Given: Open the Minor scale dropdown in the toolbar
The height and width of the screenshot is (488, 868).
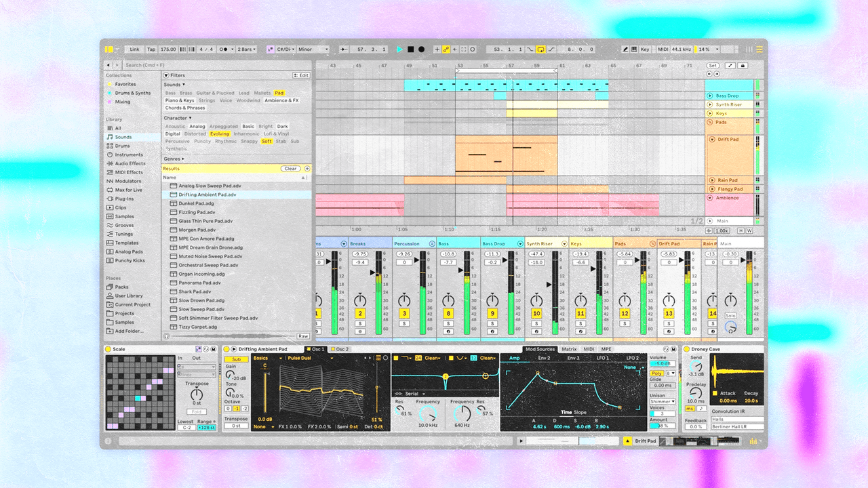Looking at the screenshot, I should click(311, 49).
